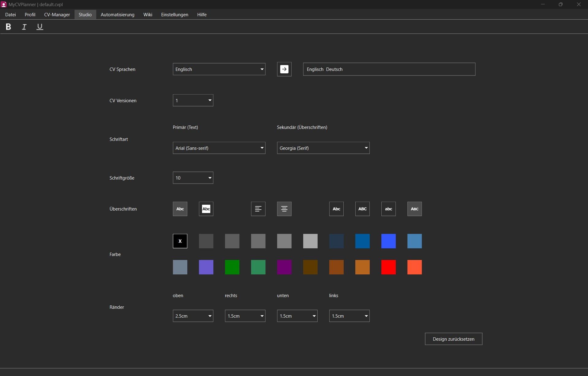The width and height of the screenshot is (588, 376).
Task: Pick the darkest gray color swatch
Action: [x=206, y=241]
